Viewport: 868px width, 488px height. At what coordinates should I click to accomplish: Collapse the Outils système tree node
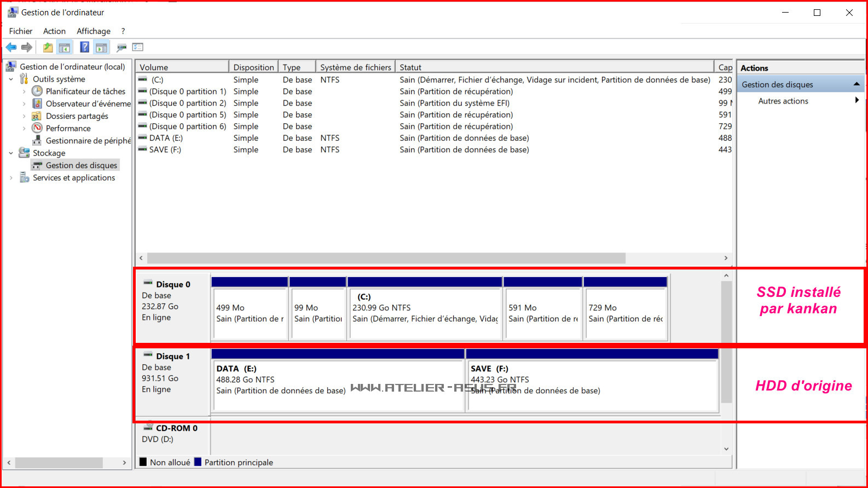(x=11, y=79)
